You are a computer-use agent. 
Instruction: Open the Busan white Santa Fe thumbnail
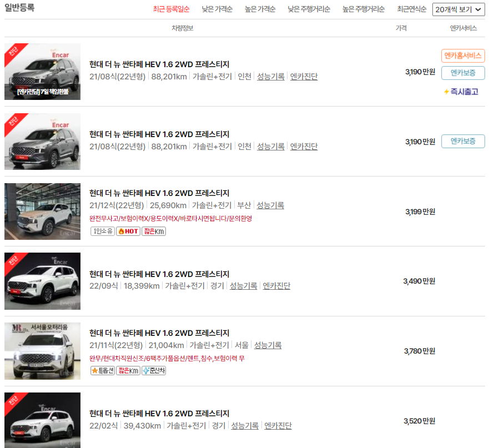tap(42, 212)
